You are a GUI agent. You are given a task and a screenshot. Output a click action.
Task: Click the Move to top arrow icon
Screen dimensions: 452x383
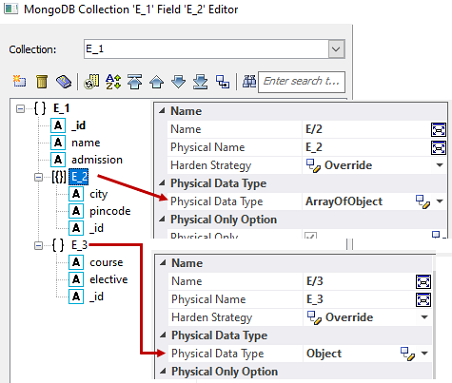point(135,81)
